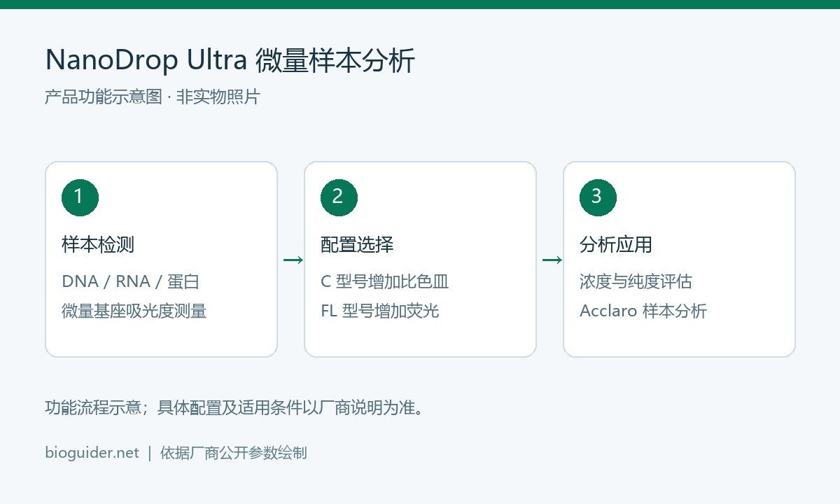Click the title NanoDrop Ultra 微量样本分析

tap(230, 61)
